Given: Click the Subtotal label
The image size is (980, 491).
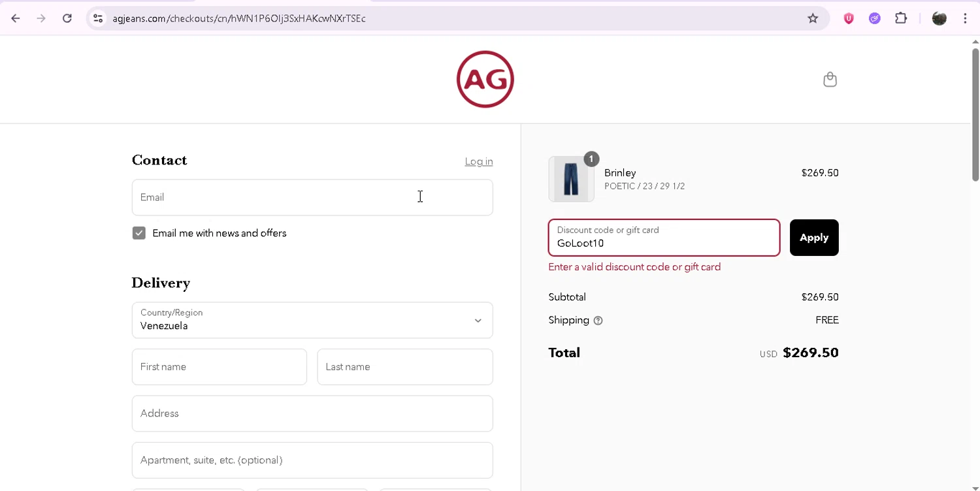Looking at the screenshot, I should point(567,297).
